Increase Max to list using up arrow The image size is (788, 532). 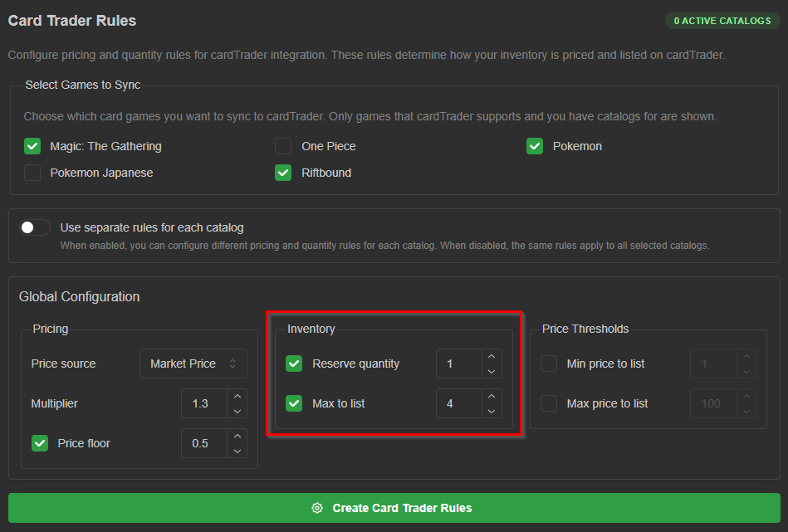[492, 397]
